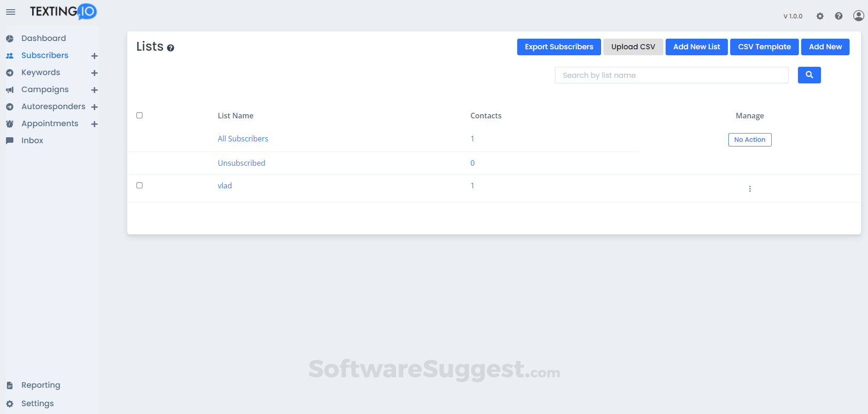Click the help icon beside Lists heading
The image size is (868, 414).
171,48
